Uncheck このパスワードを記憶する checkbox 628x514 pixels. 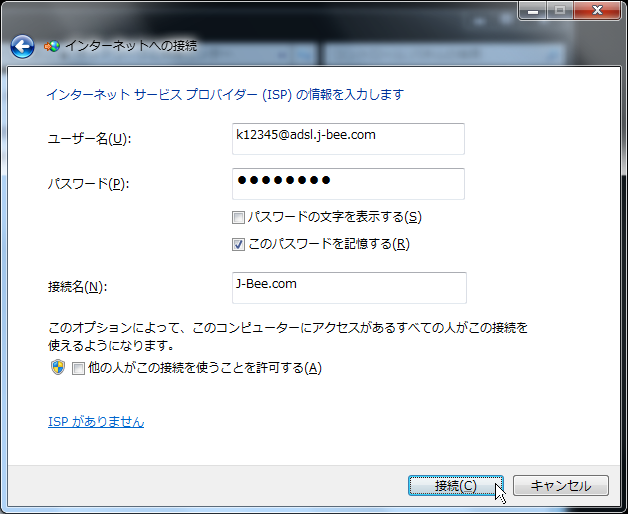pyautogui.click(x=238, y=244)
